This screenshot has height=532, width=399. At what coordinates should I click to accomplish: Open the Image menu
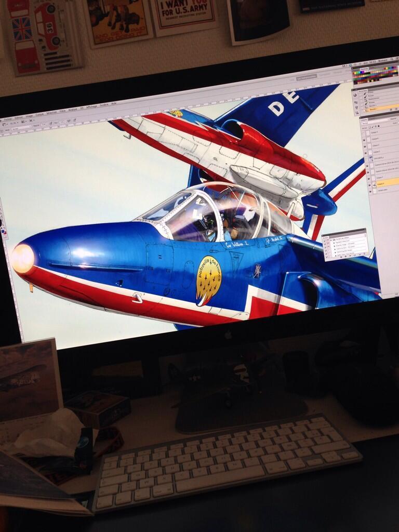click(x=29, y=116)
